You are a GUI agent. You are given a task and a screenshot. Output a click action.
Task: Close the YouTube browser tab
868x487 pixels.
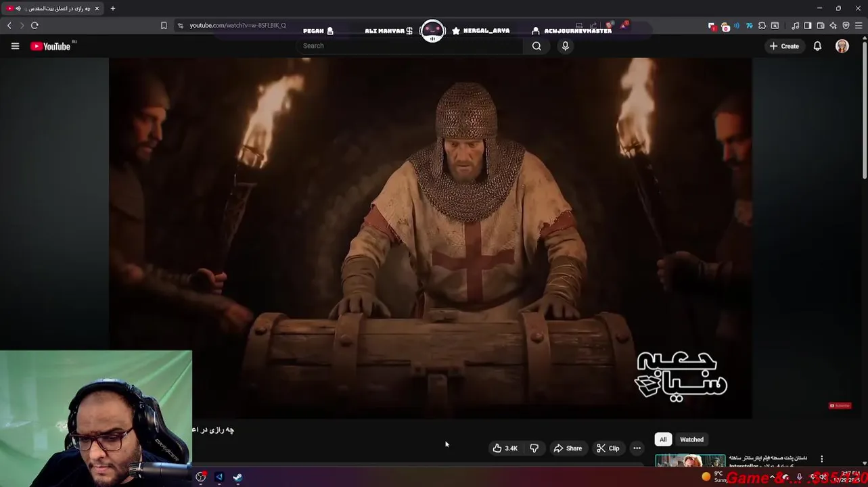(97, 8)
